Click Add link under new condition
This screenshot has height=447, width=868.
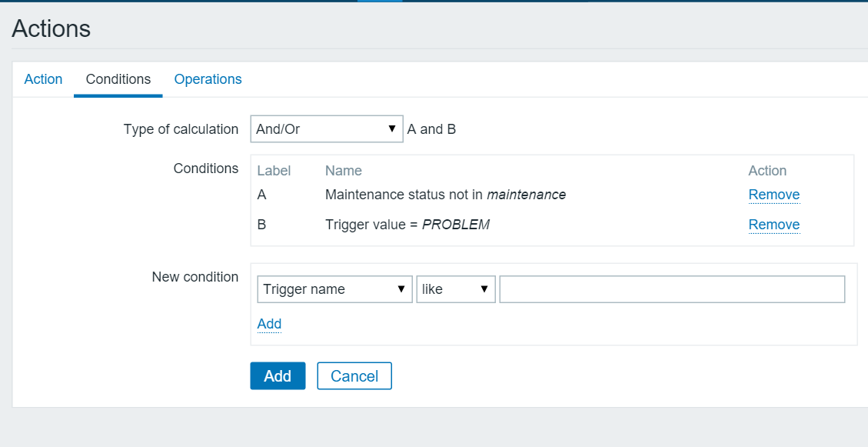(269, 324)
